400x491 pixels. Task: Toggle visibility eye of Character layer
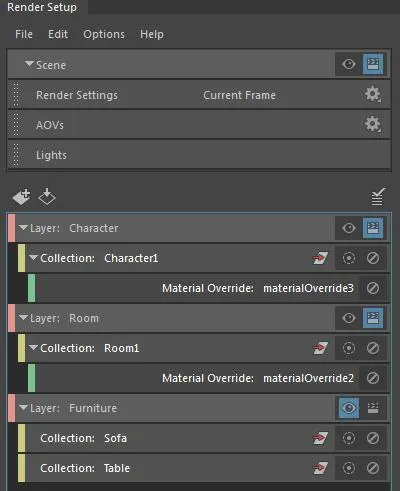click(x=349, y=228)
